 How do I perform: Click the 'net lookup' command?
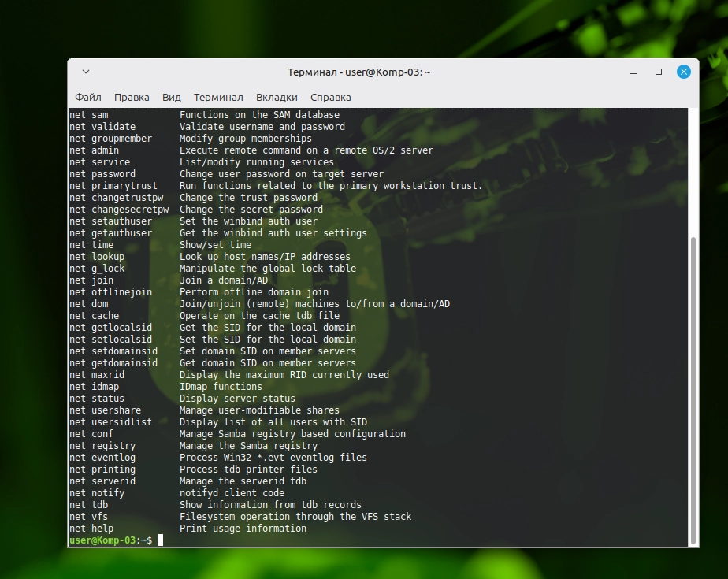(97, 257)
